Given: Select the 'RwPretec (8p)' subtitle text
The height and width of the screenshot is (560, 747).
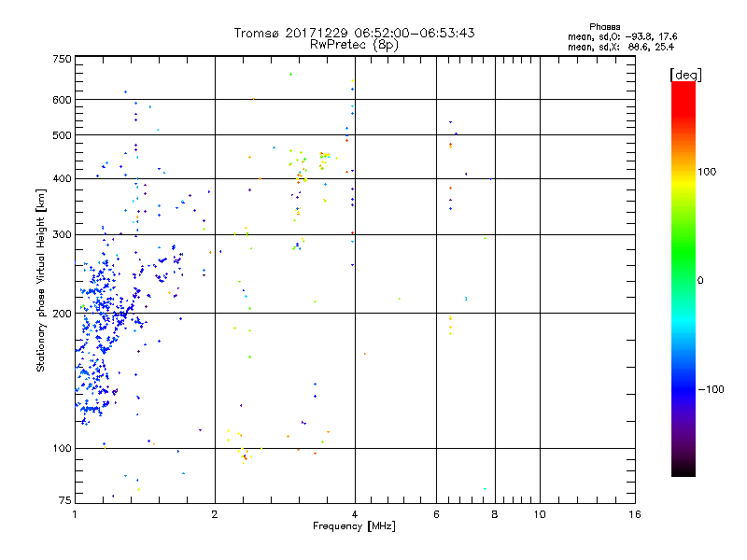Looking at the screenshot, I should [354, 45].
